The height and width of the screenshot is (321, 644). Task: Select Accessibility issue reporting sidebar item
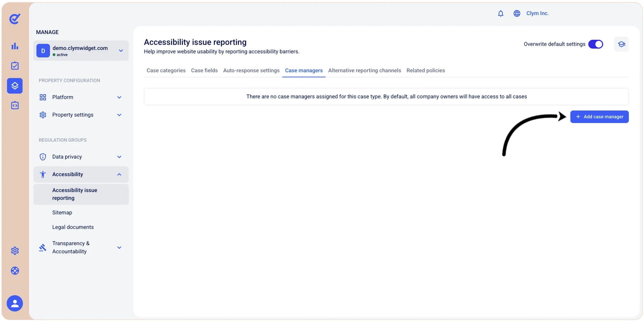click(x=81, y=194)
